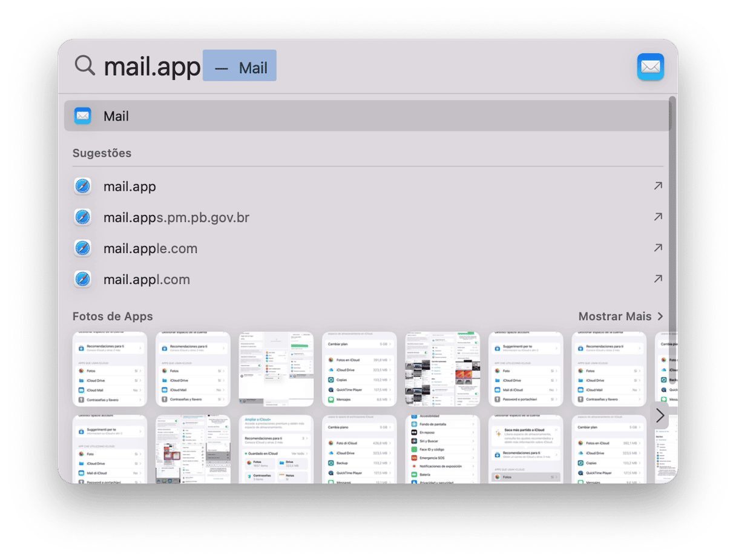Open the black-and-white photo collage thumbnail

click(x=442, y=369)
